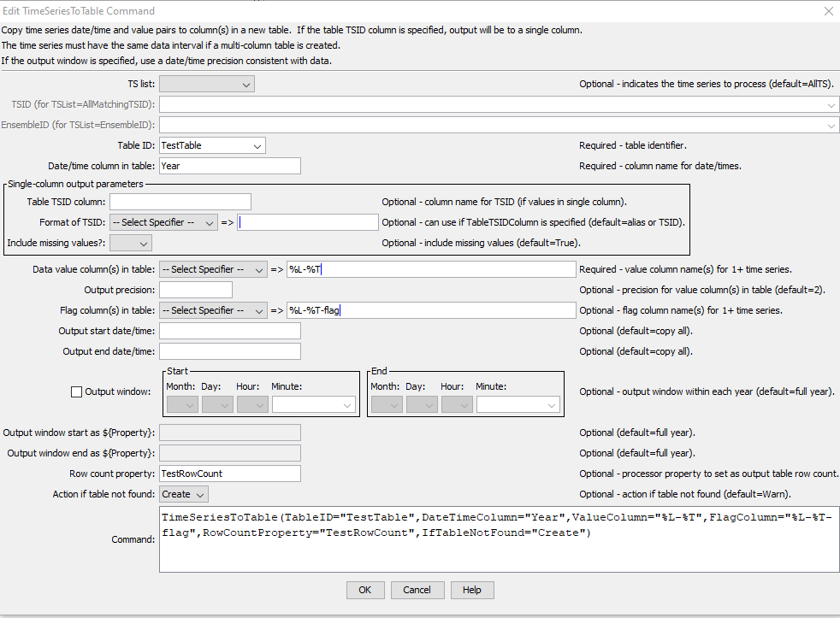840x618 pixels.
Task: Click the Output start date/time field
Action: (230, 332)
